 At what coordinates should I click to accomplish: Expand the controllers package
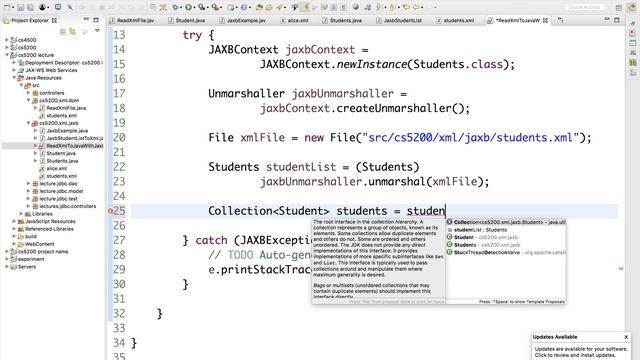click(29, 93)
